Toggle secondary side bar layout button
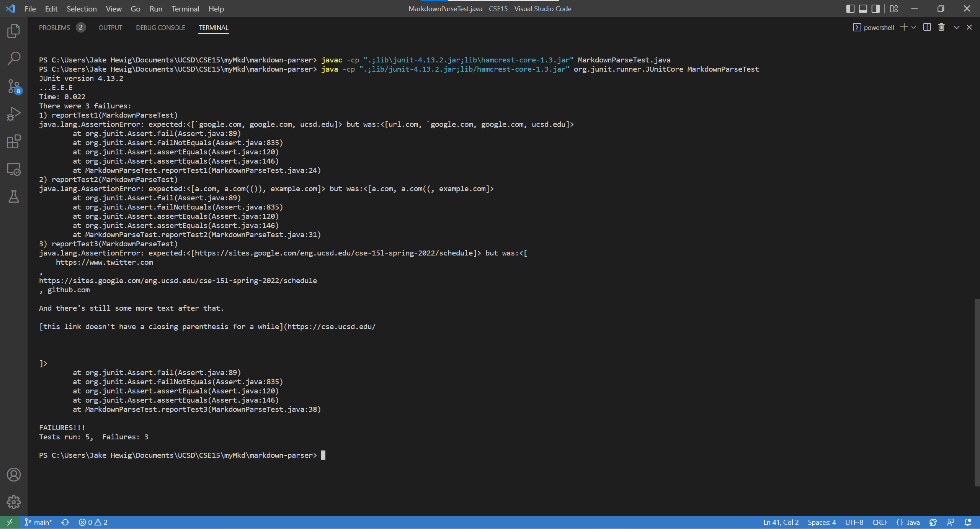 (875, 9)
